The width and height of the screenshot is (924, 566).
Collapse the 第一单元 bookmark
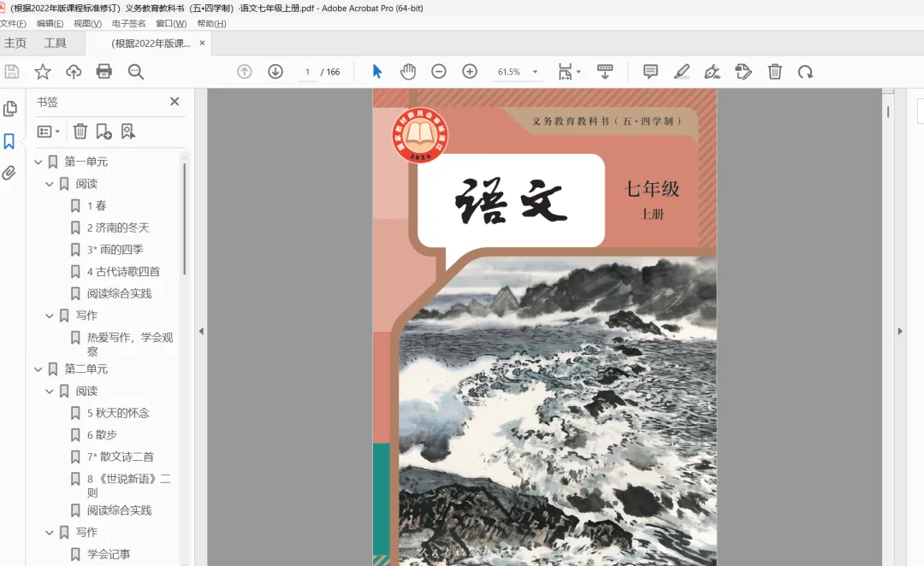[x=38, y=162]
